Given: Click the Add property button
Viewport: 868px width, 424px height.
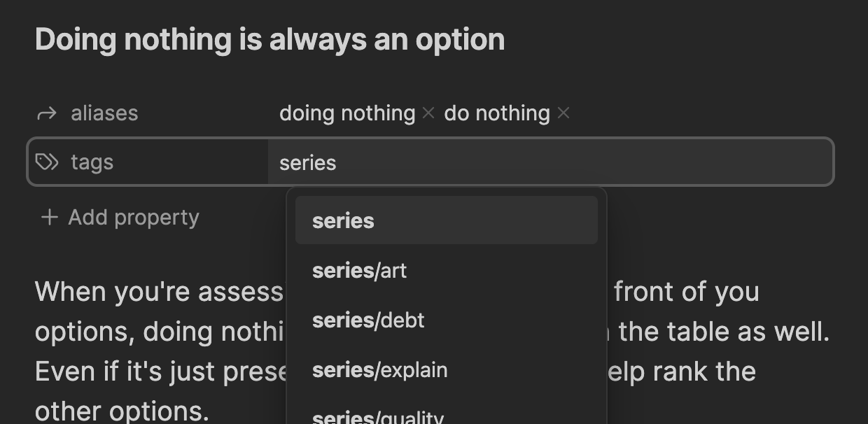Looking at the screenshot, I should (120, 218).
